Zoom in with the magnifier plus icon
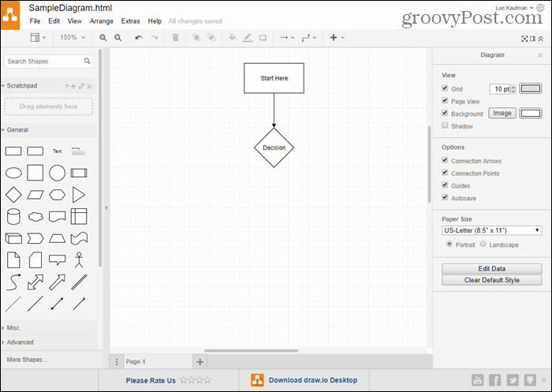 pyautogui.click(x=103, y=38)
